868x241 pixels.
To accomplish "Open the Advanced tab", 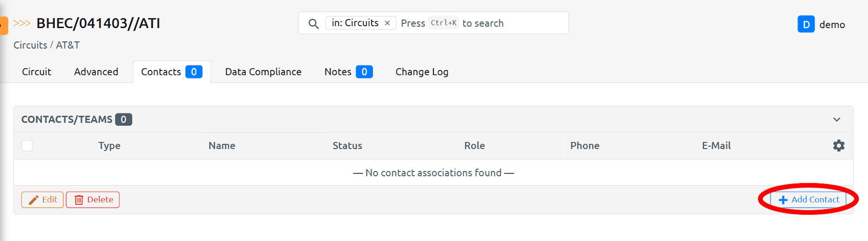I will tap(96, 72).
